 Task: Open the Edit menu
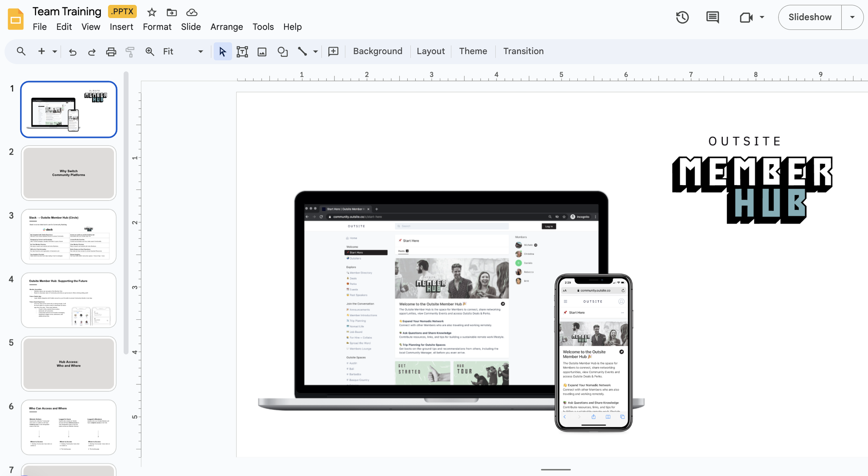pyautogui.click(x=64, y=27)
